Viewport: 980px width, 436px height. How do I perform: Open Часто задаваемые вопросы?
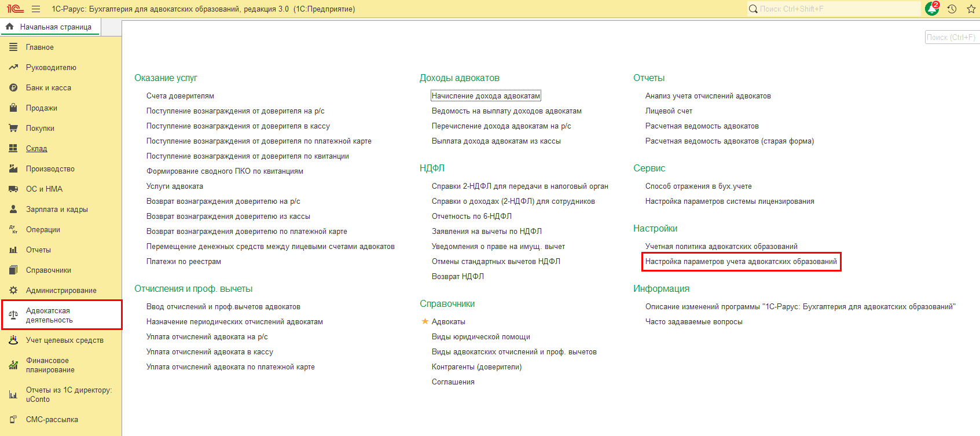point(694,321)
